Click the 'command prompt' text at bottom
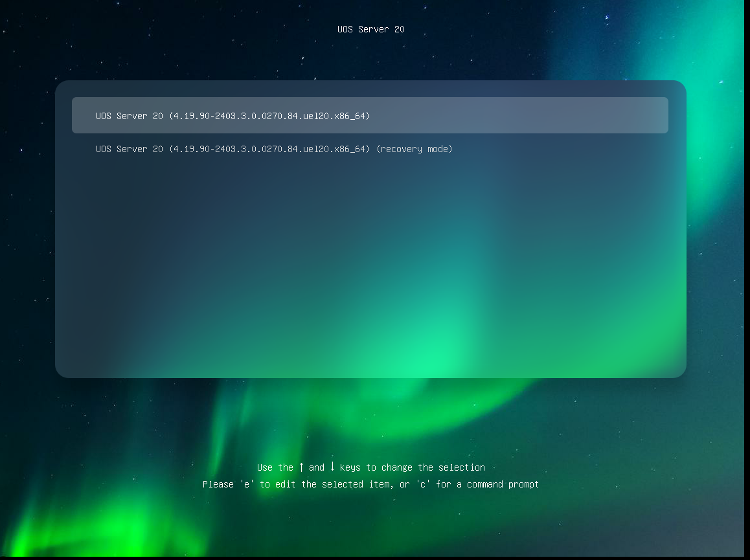The image size is (750, 560). click(x=503, y=484)
